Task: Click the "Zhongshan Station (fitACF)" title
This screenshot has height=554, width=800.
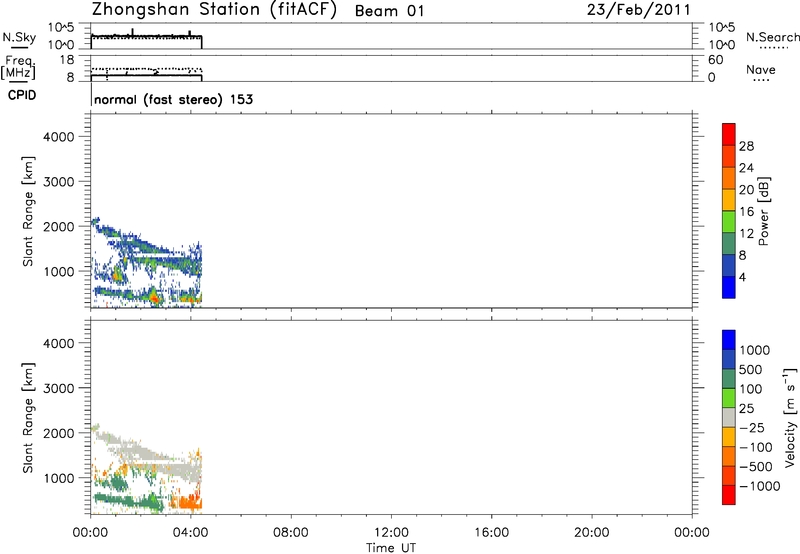Action: point(214,10)
